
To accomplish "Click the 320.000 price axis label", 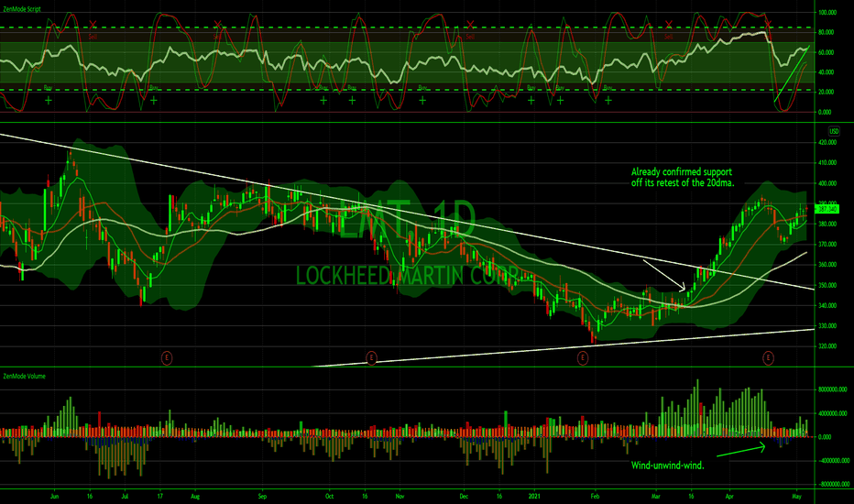I will click(827, 346).
